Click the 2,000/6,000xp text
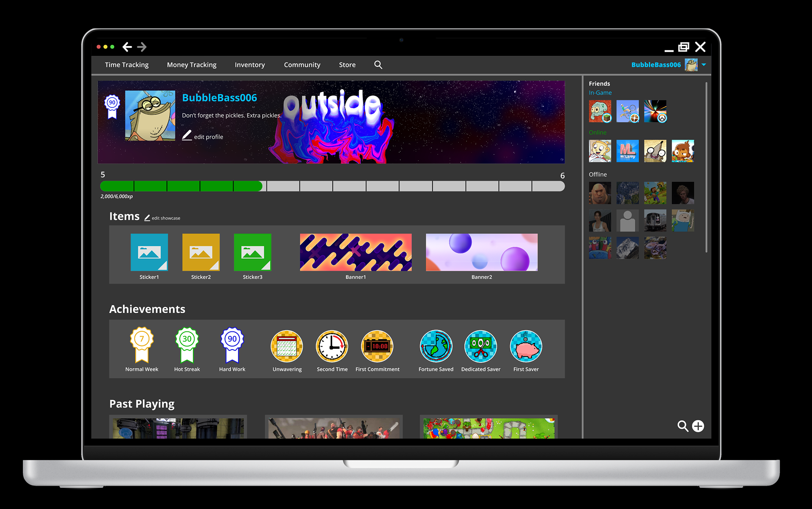 click(117, 197)
